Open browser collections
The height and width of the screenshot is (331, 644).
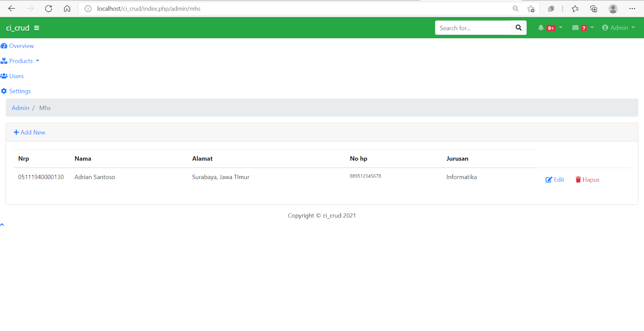coord(594,8)
